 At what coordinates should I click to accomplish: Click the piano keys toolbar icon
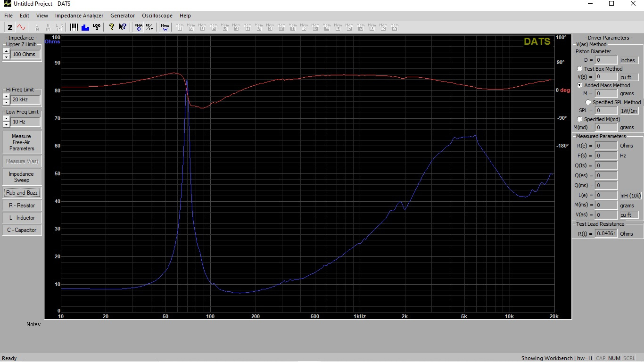74,27
